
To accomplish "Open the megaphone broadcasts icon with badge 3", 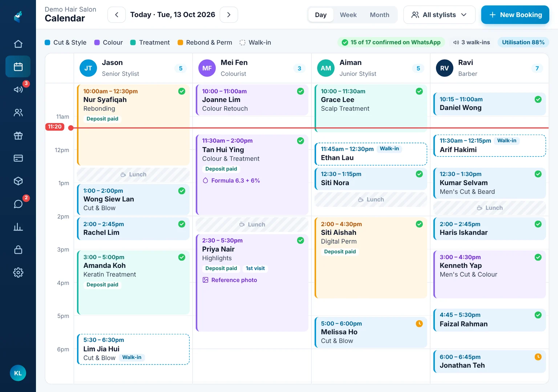I will [x=18, y=89].
